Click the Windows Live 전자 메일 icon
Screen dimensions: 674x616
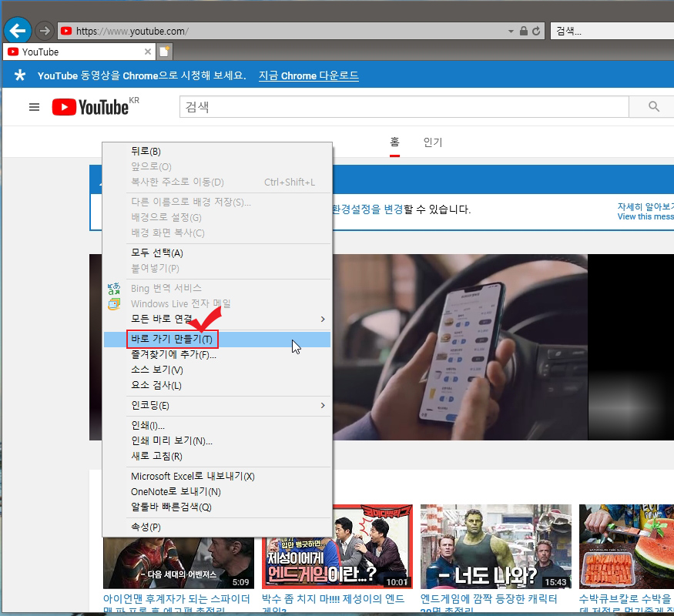point(113,303)
